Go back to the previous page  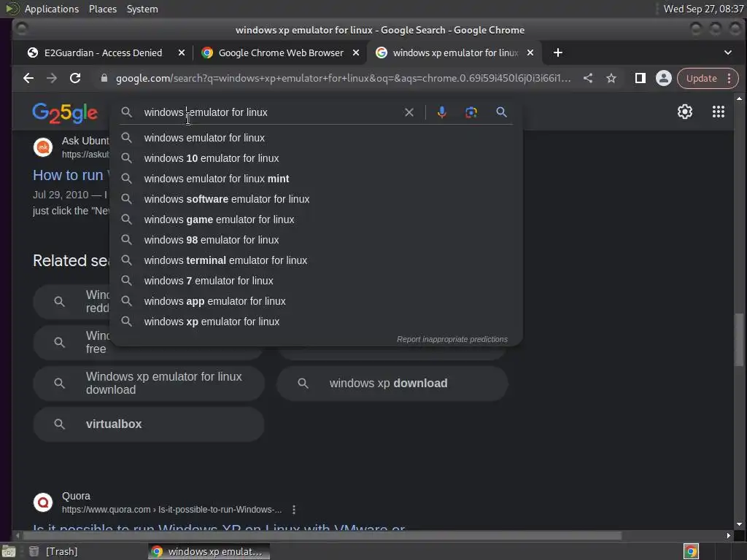click(x=28, y=78)
